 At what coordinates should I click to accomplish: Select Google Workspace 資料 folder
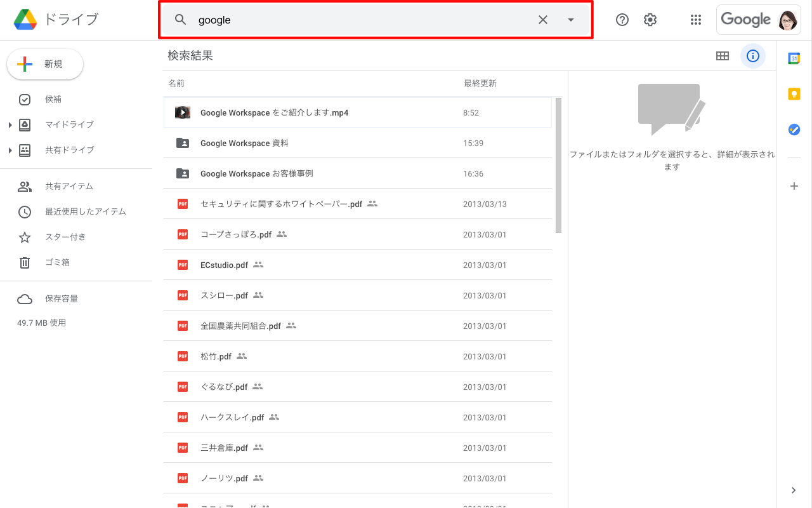point(358,143)
